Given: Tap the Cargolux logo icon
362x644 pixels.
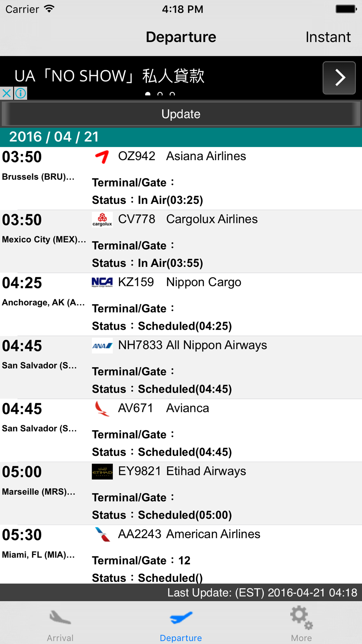Looking at the screenshot, I should (102, 219).
